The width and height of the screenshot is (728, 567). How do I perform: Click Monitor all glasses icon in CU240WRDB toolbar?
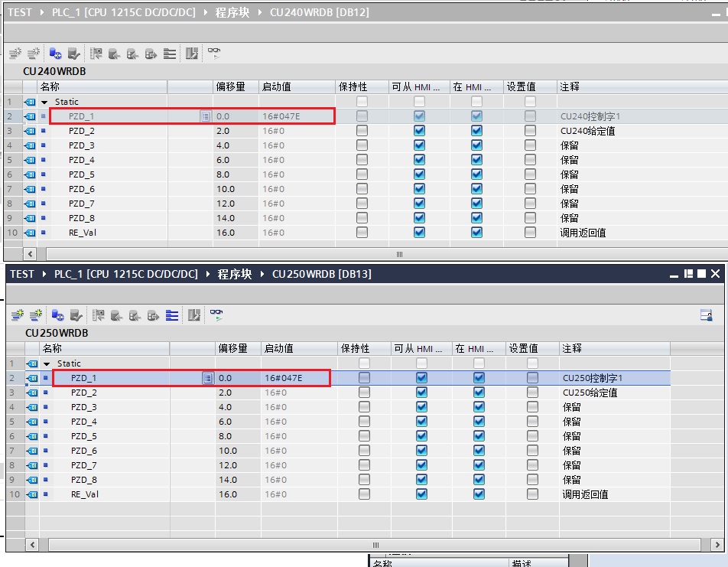click(214, 53)
